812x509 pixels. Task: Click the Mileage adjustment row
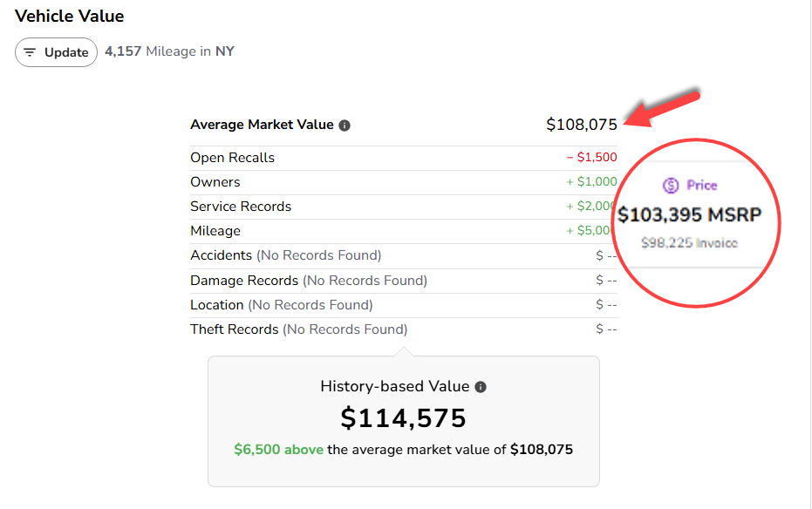click(404, 231)
